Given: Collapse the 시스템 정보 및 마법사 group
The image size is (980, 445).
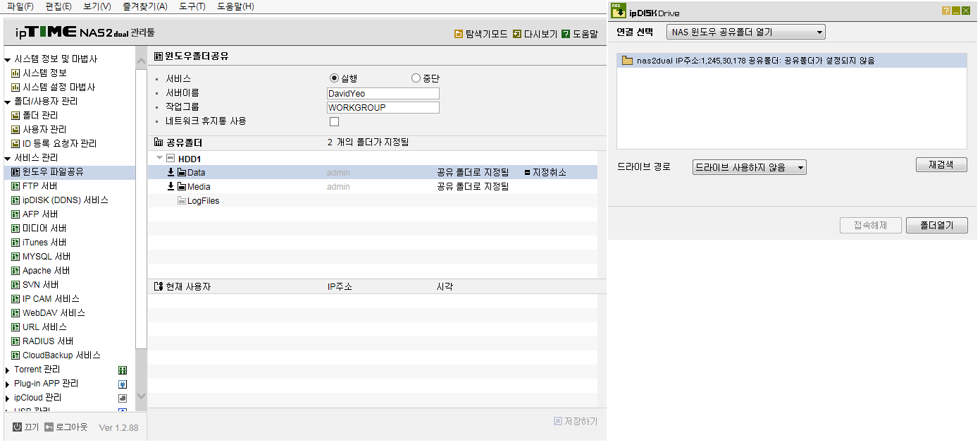Looking at the screenshot, I should click(x=8, y=59).
